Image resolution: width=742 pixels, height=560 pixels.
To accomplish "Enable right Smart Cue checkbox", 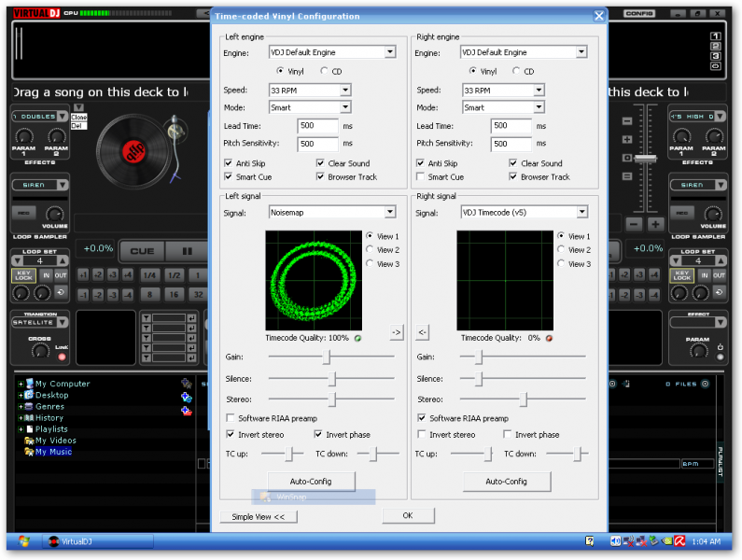I will click(x=420, y=176).
